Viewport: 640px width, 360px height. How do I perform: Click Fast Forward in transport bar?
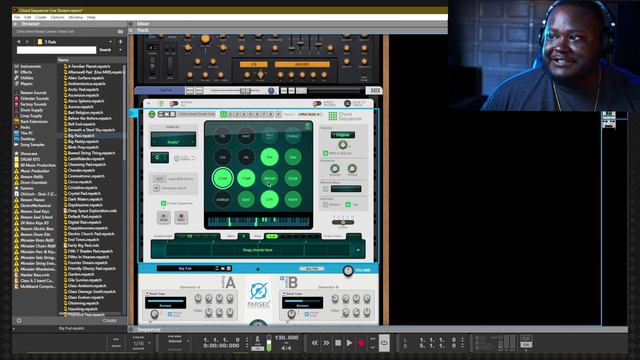326,343
